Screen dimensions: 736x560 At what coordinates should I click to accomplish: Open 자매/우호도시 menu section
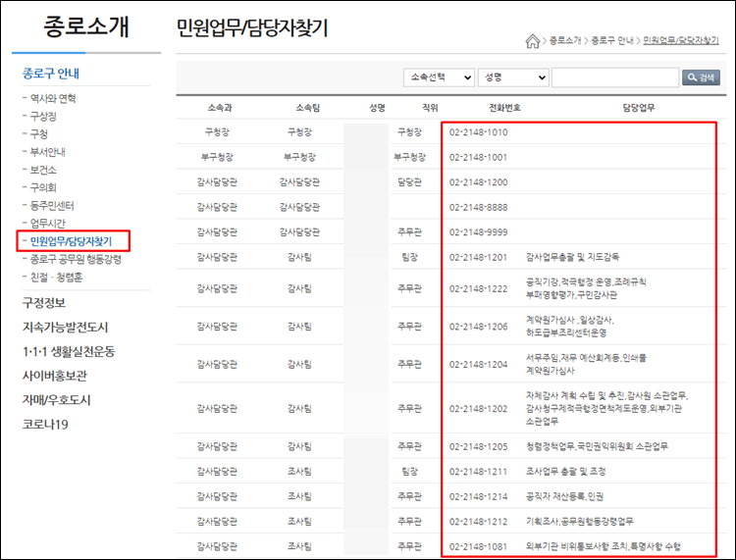56,400
